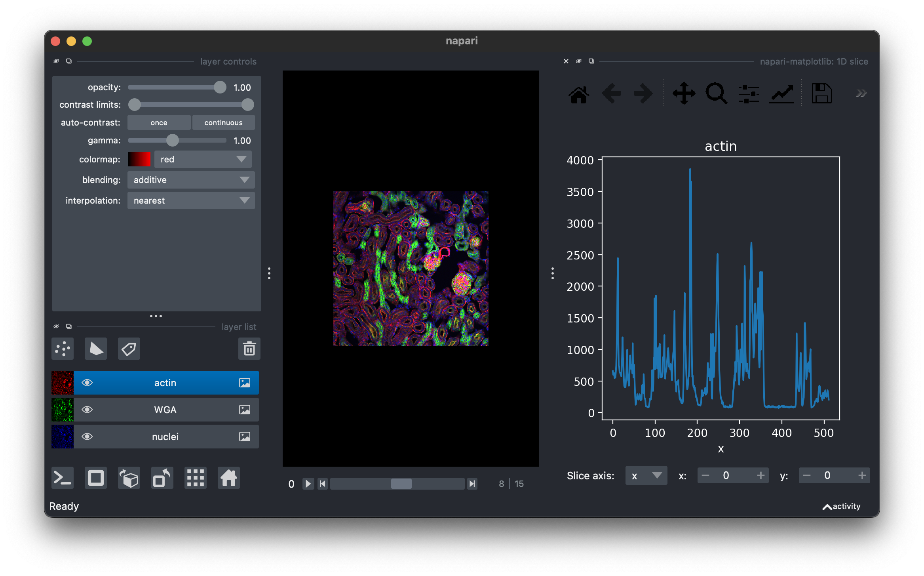
Task: Toggle 2D/3D display mode
Action: click(96, 478)
